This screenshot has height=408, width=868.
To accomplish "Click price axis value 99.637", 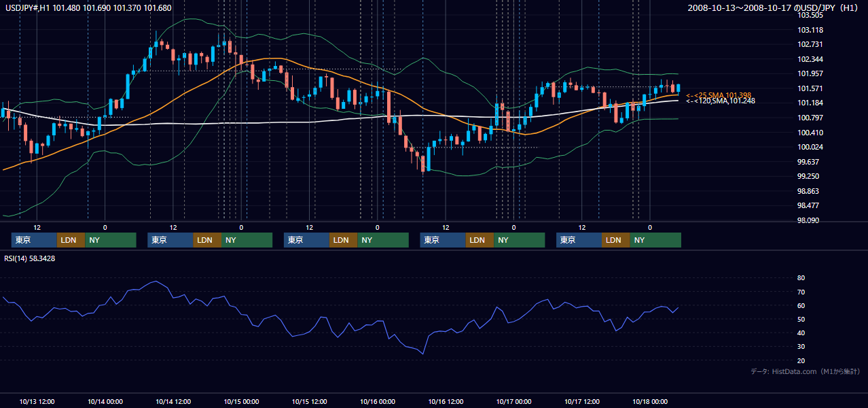I will tap(808, 162).
